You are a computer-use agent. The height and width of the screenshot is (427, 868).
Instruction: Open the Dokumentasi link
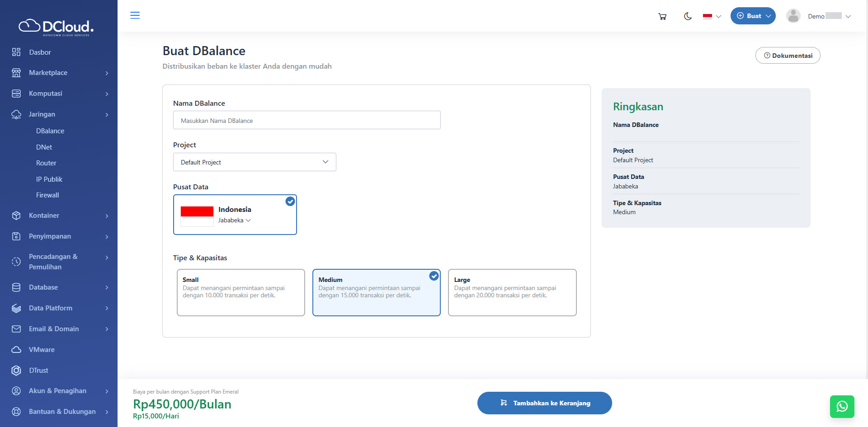[788, 56]
